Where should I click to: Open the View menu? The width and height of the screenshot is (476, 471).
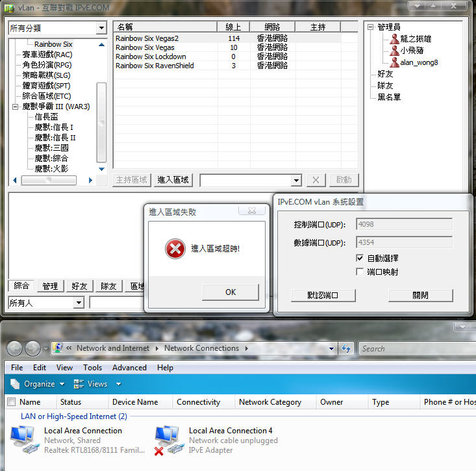pyautogui.click(x=64, y=368)
